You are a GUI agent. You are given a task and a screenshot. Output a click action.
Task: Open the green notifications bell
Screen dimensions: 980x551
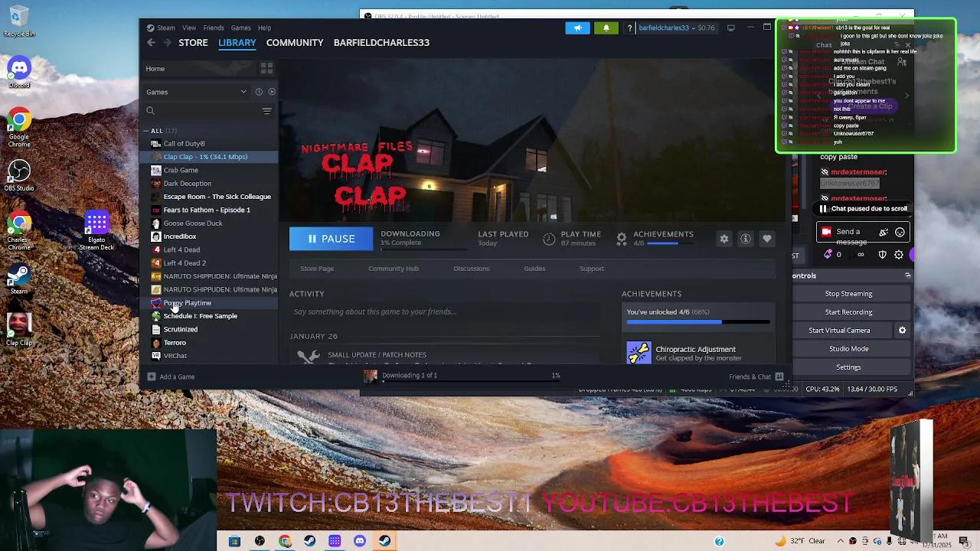coord(606,28)
